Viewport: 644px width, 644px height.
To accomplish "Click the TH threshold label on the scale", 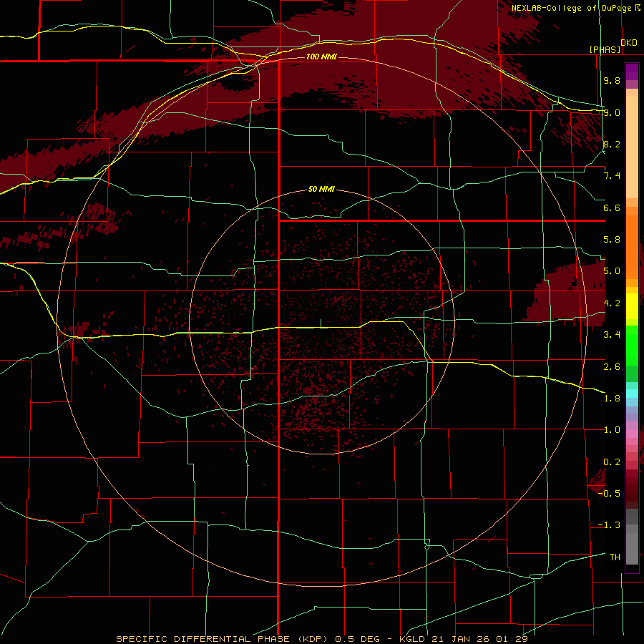I will coord(615,557).
